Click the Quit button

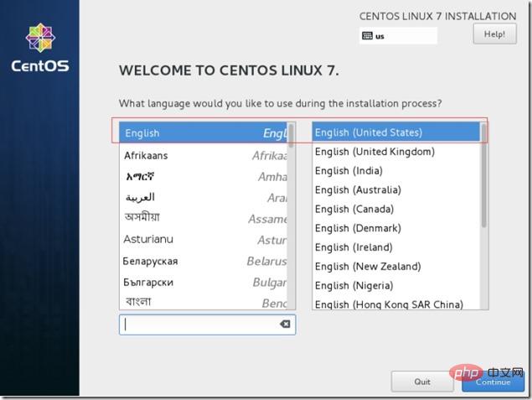click(422, 382)
